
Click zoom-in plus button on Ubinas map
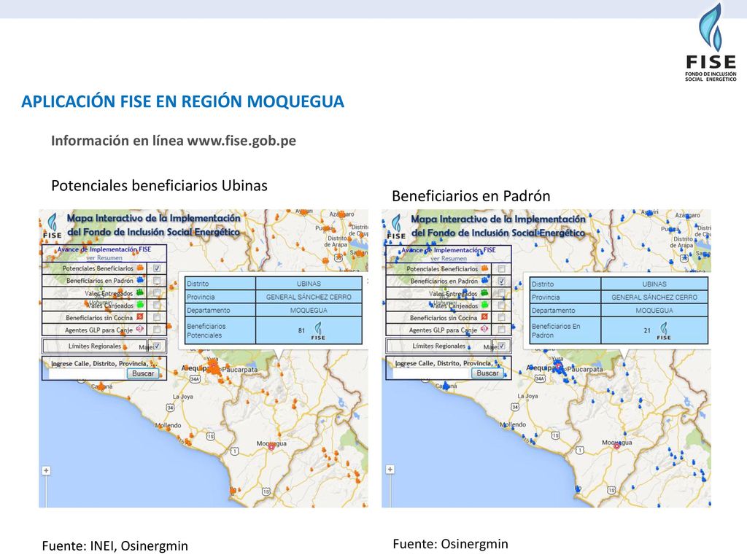pos(46,470)
